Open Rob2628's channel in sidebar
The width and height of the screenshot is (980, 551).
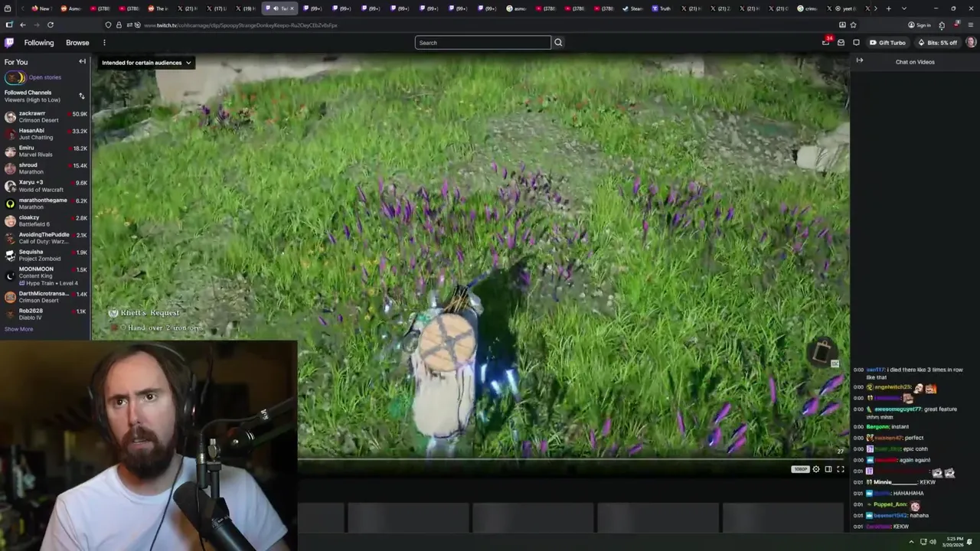coord(45,314)
